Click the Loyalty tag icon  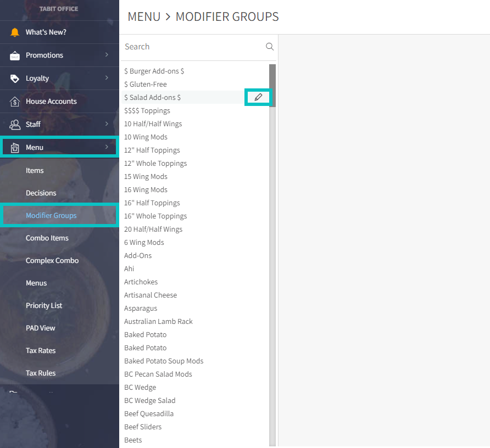15,79
